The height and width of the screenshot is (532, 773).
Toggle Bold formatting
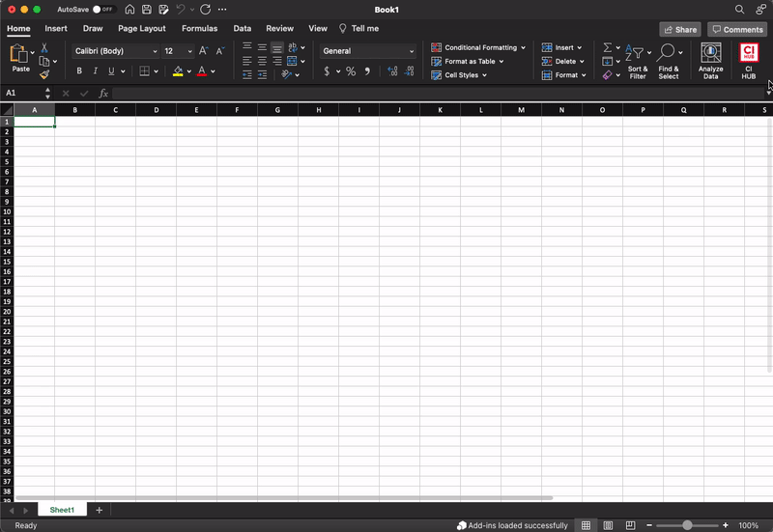tap(79, 71)
